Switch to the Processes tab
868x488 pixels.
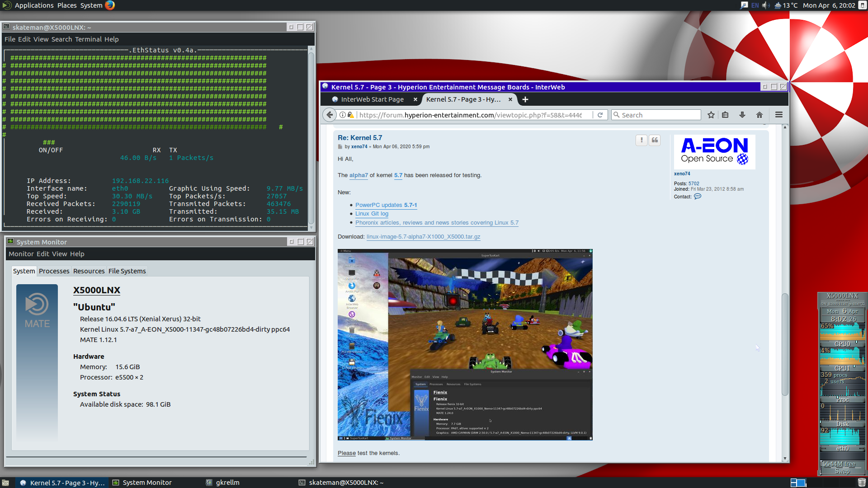pos(54,271)
